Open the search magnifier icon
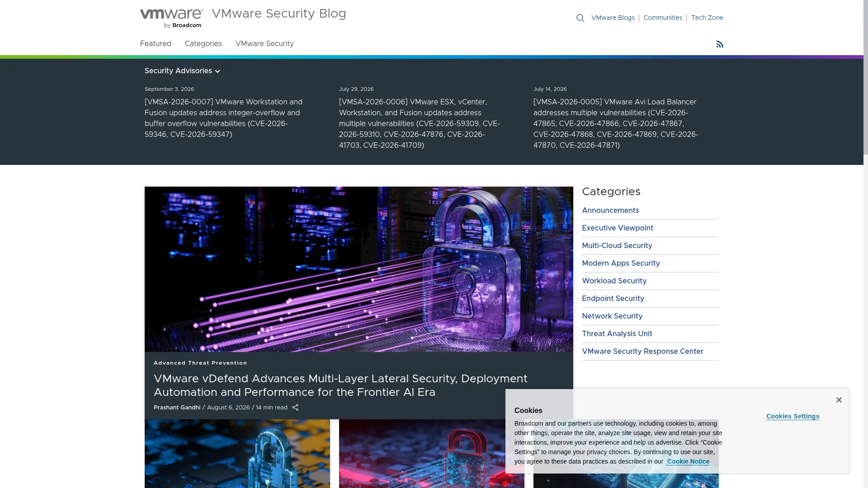This screenshot has width=868, height=488. point(580,18)
